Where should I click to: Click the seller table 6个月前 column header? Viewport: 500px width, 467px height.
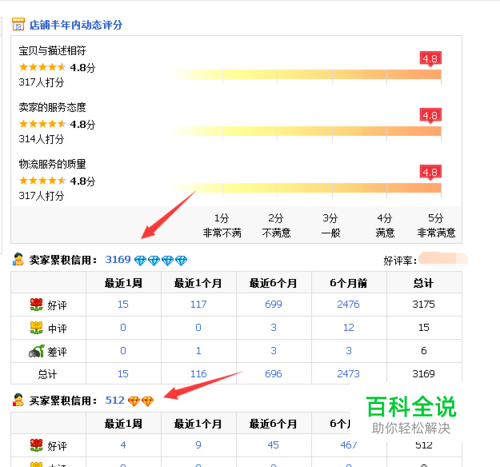[x=349, y=283]
